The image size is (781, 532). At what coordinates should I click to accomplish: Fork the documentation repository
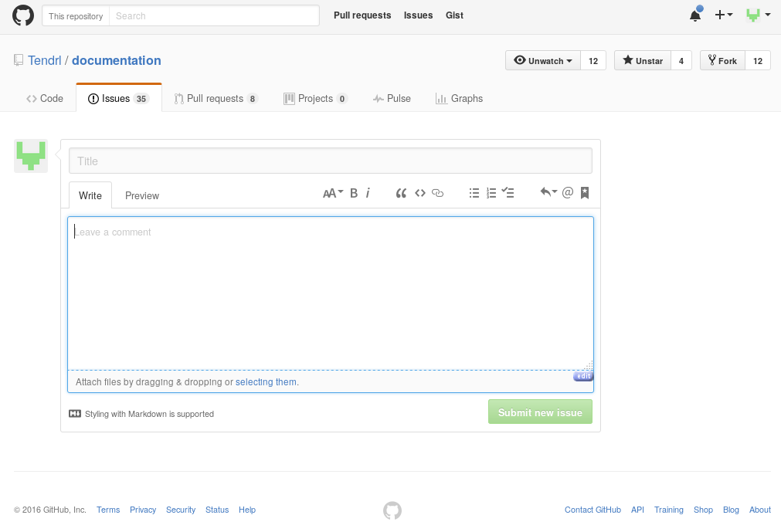click(722, 61)
